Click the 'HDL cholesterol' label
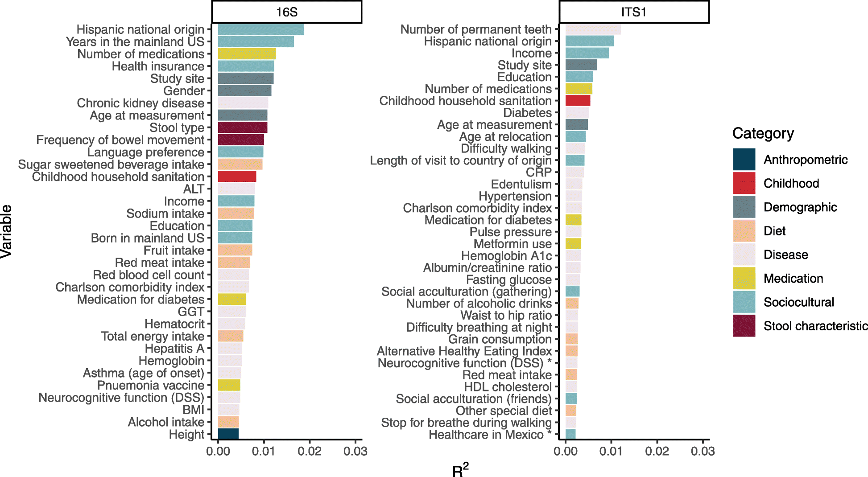This screenshot has height=477, width=868. pyautogui.click(x=508, y=387)
